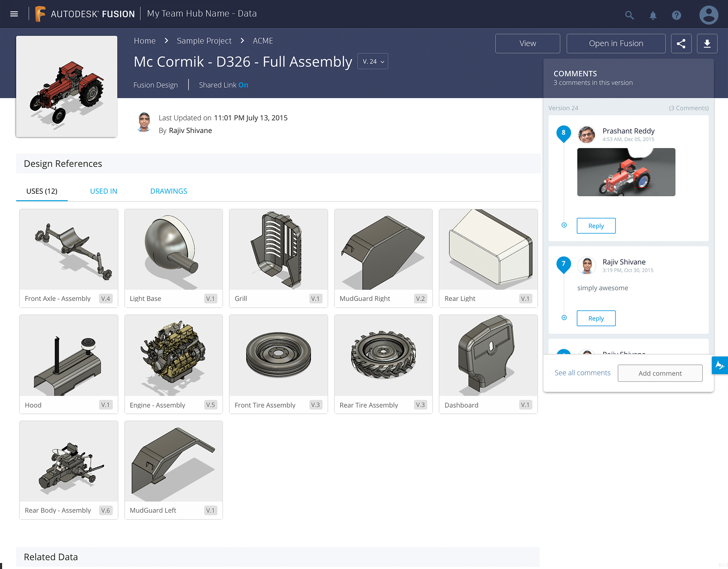Click the download icon button

point(707,44)
